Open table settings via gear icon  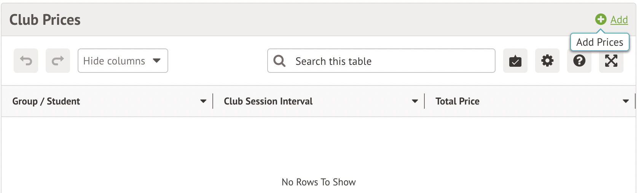click(547, 61)
